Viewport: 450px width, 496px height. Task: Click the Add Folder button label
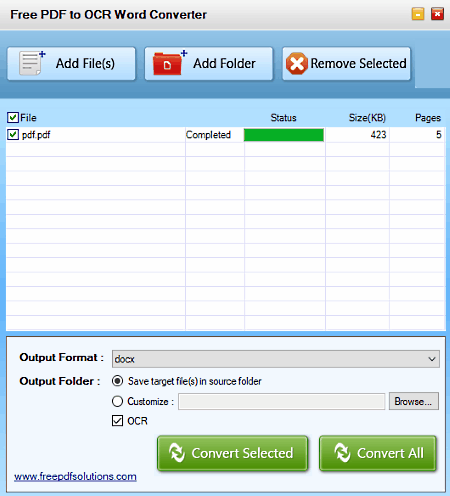[x=224, y=63]
